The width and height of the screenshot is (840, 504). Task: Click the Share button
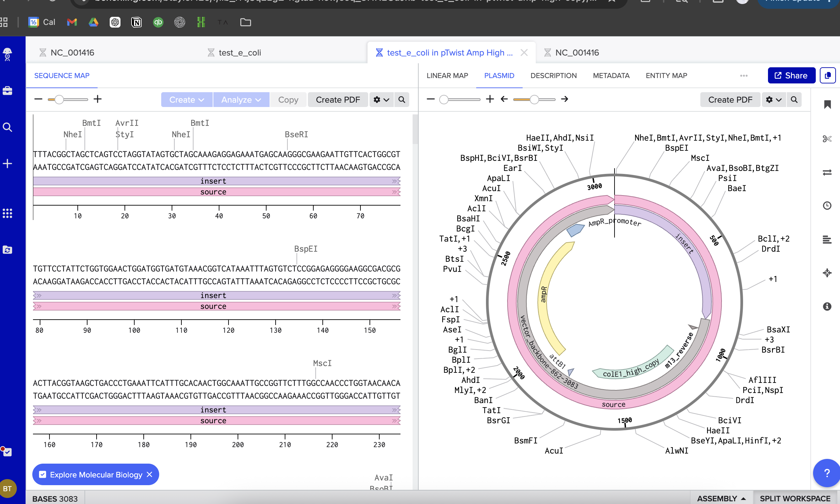(x=791, y=75)
